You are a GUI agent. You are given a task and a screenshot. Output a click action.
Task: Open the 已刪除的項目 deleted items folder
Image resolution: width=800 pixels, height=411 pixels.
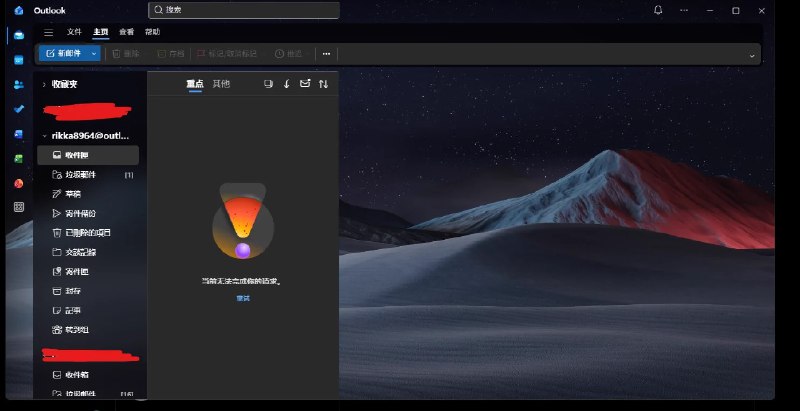pos(88,233)
